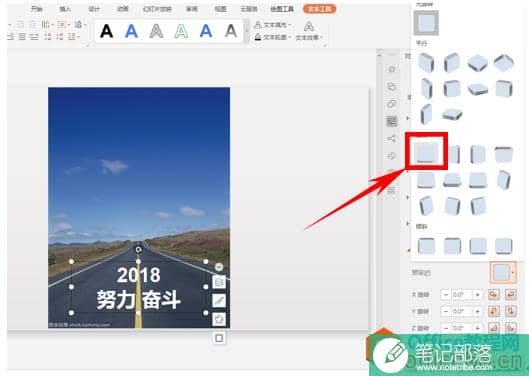Open the 预设 rotation preset dropdown

503,272
